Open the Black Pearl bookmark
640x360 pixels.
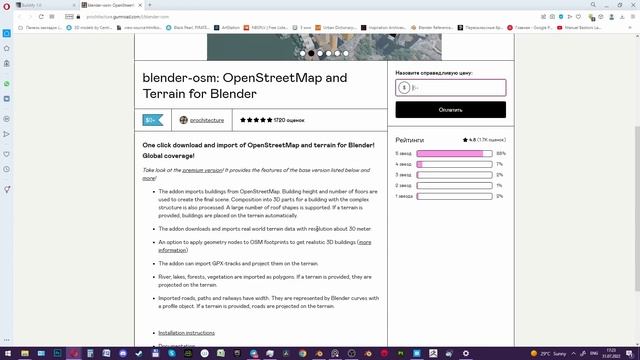pyautogui.click(x=188, y=28)
